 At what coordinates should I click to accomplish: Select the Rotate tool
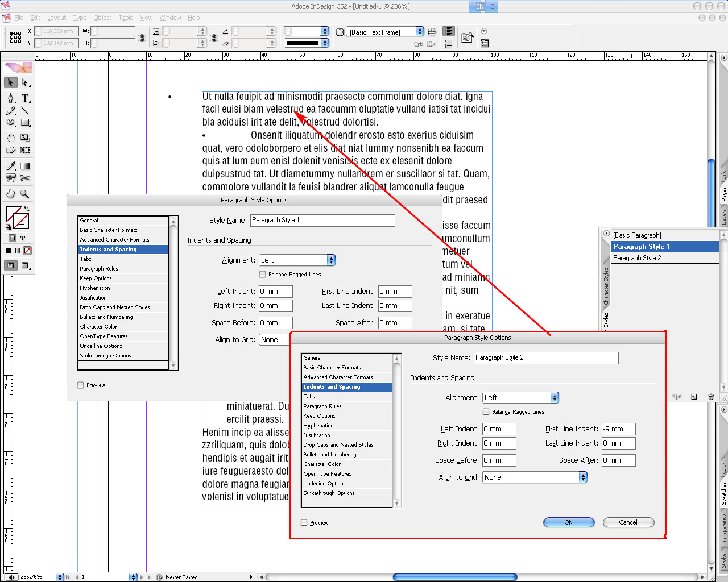pos(10,138)
